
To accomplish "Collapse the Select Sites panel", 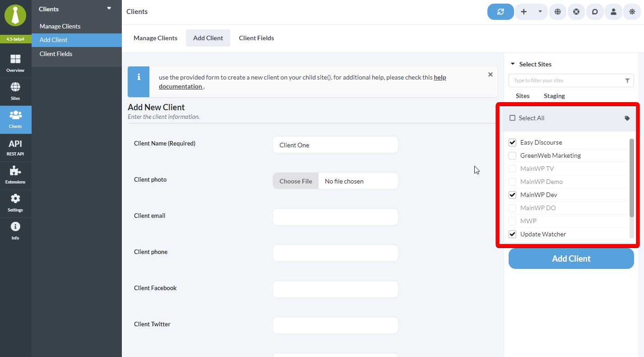I will [x=513, y=64].
